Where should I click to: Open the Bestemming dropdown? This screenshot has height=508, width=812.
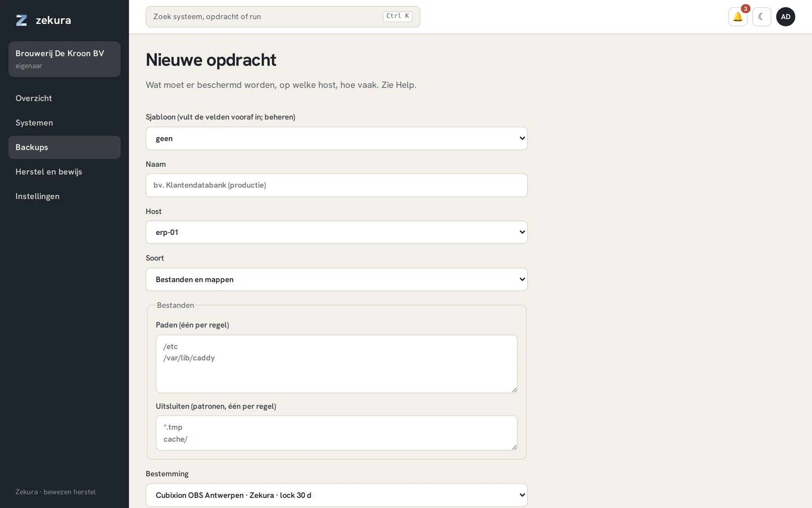click(x=337, y=495)
